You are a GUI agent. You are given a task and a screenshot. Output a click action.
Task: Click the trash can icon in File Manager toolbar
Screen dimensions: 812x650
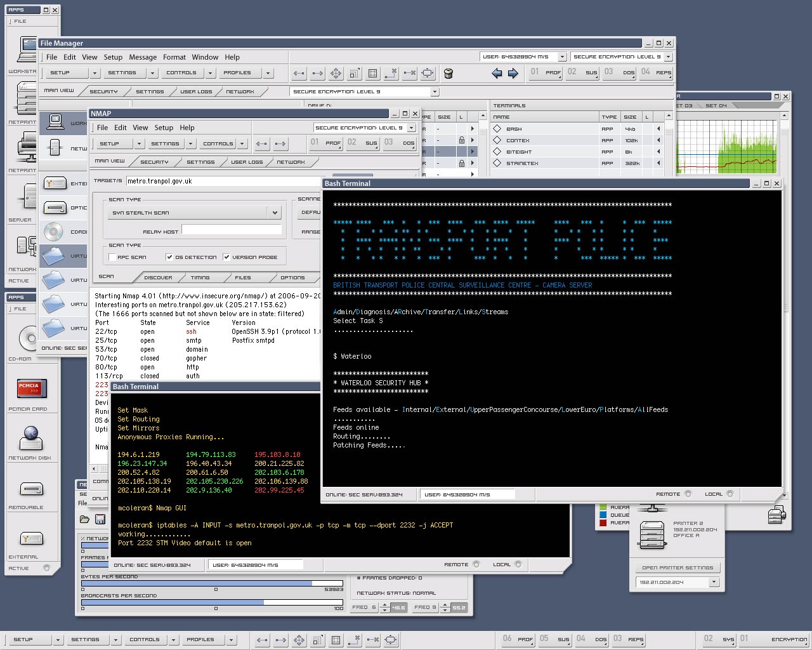(449, 73)
